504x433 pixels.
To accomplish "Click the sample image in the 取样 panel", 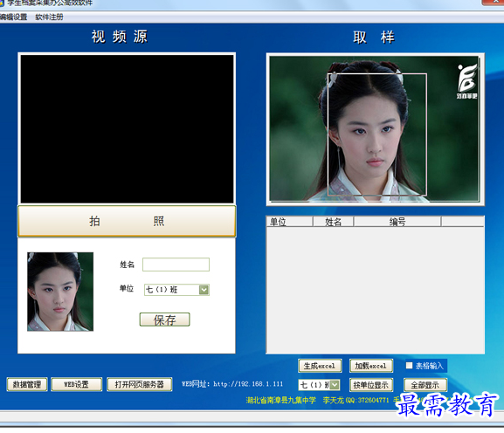I will (x=375, y=129).
